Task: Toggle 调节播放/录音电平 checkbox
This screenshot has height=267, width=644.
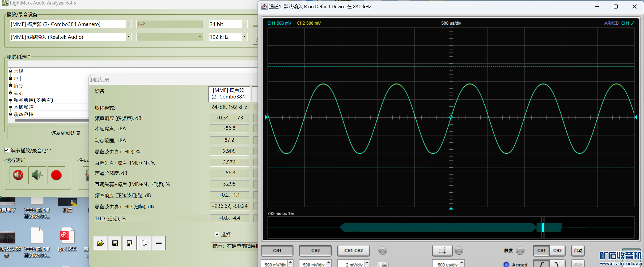Action: [7, 150]
